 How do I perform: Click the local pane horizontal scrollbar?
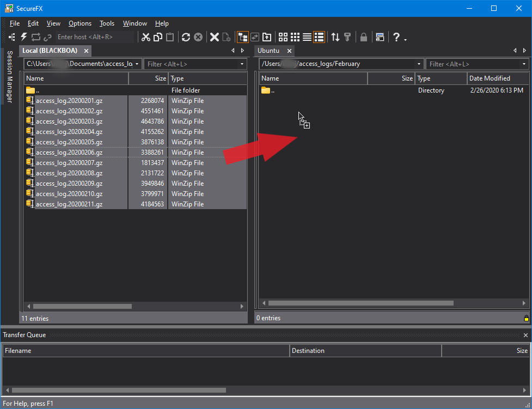82,306
